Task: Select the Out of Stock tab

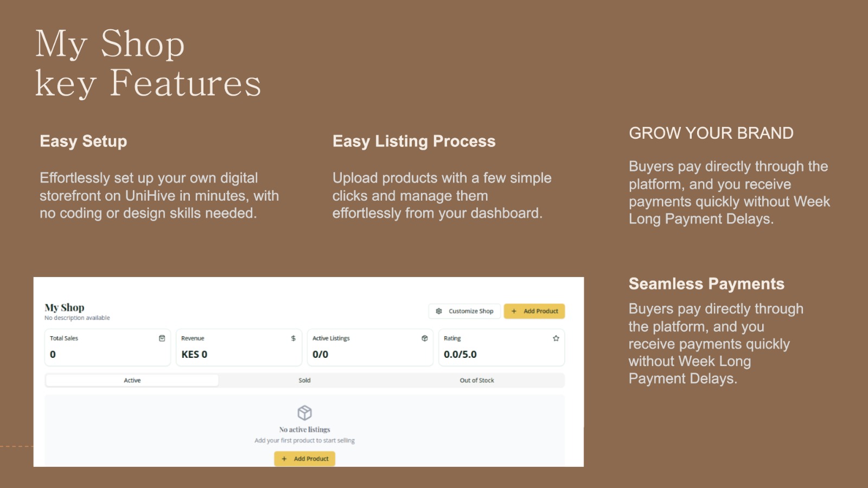Action: [477, 381]
